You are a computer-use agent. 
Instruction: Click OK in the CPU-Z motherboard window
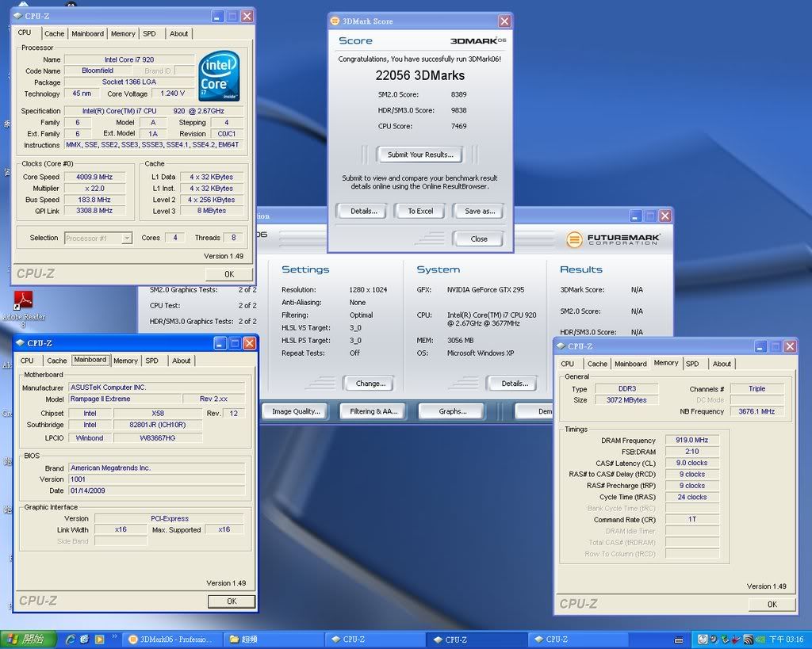pos(232,601)
